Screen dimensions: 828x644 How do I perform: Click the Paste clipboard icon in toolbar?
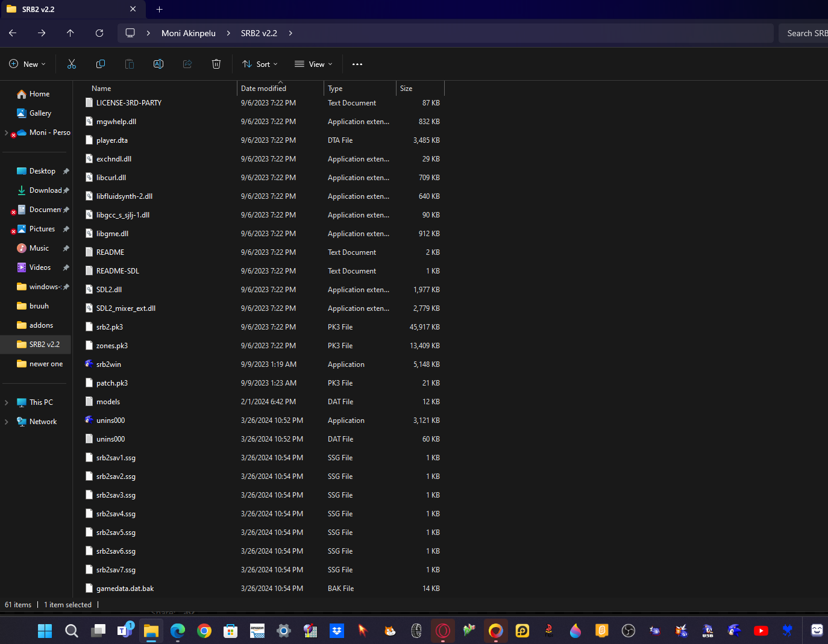(x=130, y=64)
